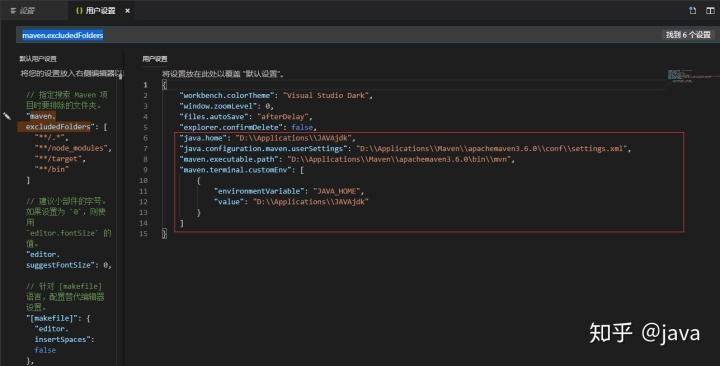Image resolution: width=720 pixels, height=366 pixels.
Task: Click the "maven.terminal.customEnv" key
Action: (x=236, y=169)
